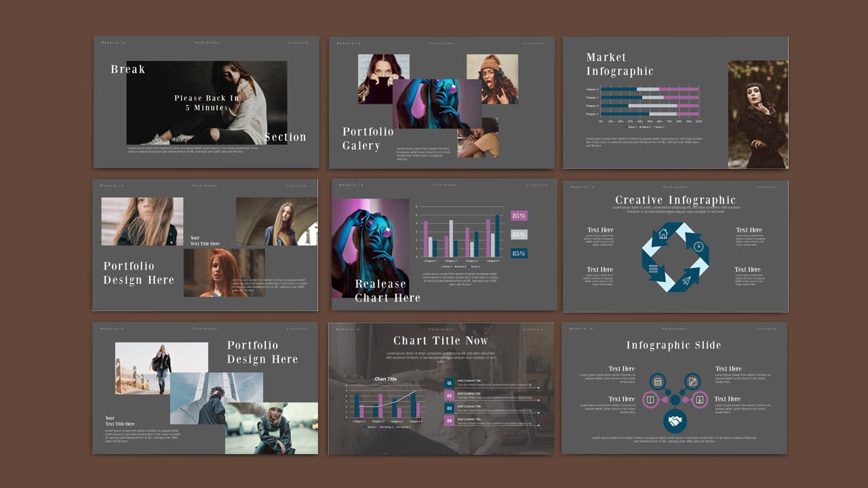Click the dark blue 85% label box
868x488 pixels.
pyautogui.click(x=519, y=253)
